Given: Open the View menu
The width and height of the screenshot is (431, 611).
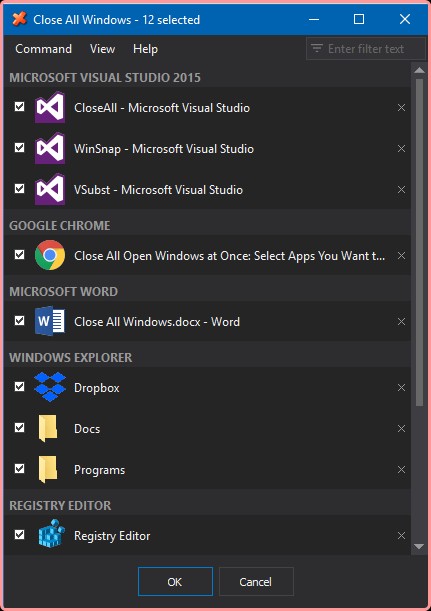Looking at the screenshot, I should click(x=102, y=49).
